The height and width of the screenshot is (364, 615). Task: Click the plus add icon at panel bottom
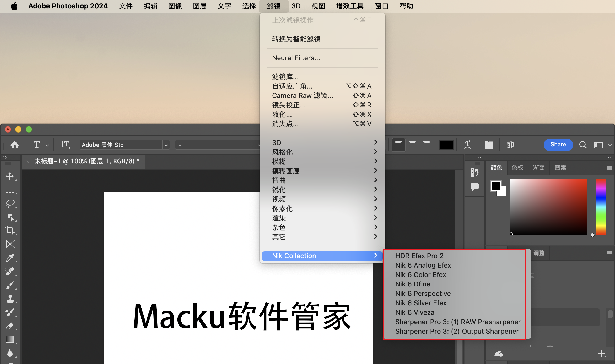click(602, 354)
